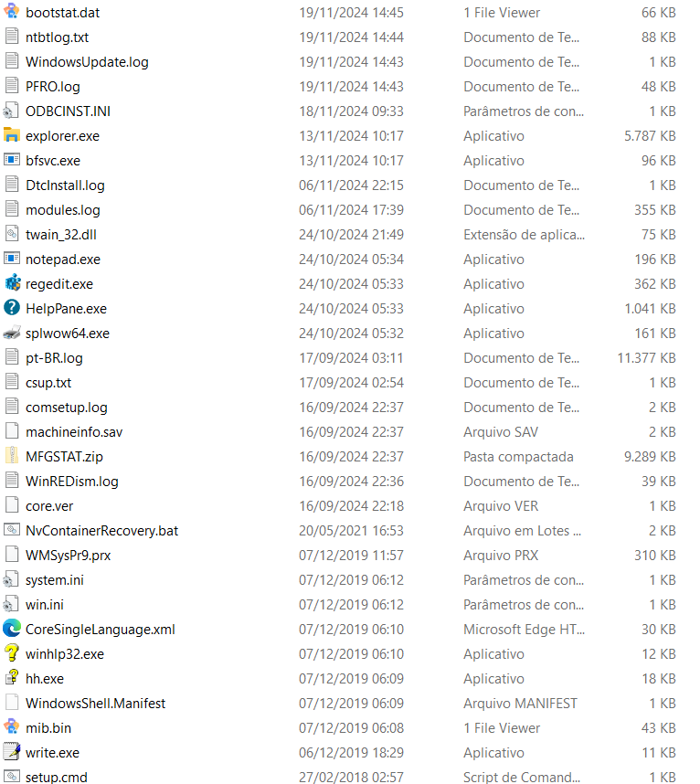Click the Arquivo MANIFEST type cell
Screen dimensions: 700x784
520,703
